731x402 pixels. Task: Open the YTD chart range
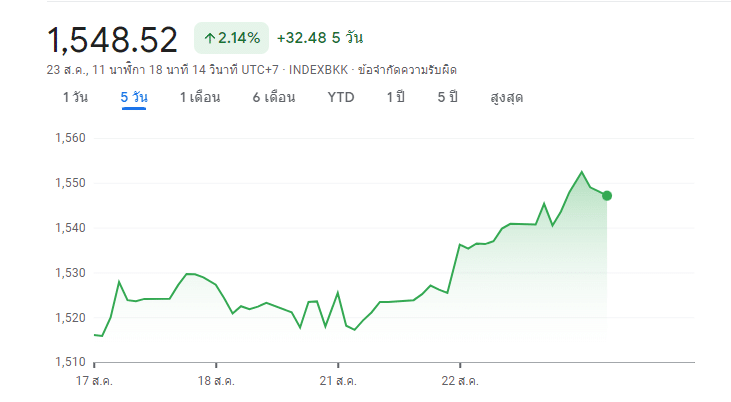[341, 97]
